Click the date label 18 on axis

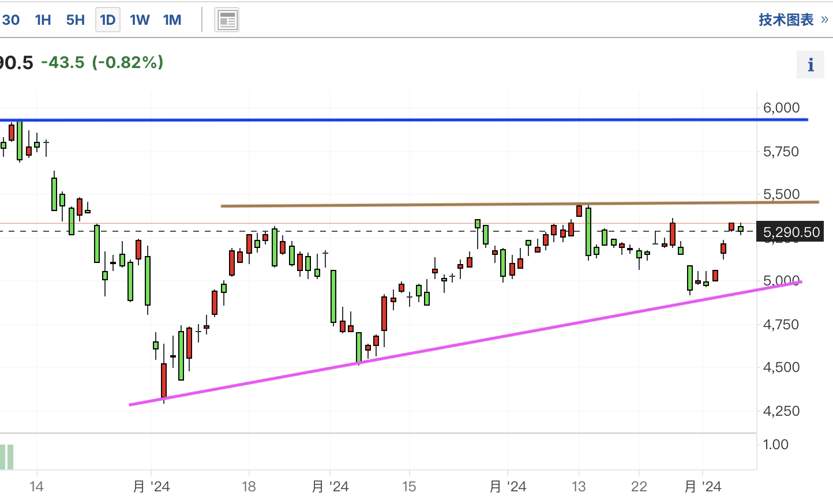(x=249, y=487)
